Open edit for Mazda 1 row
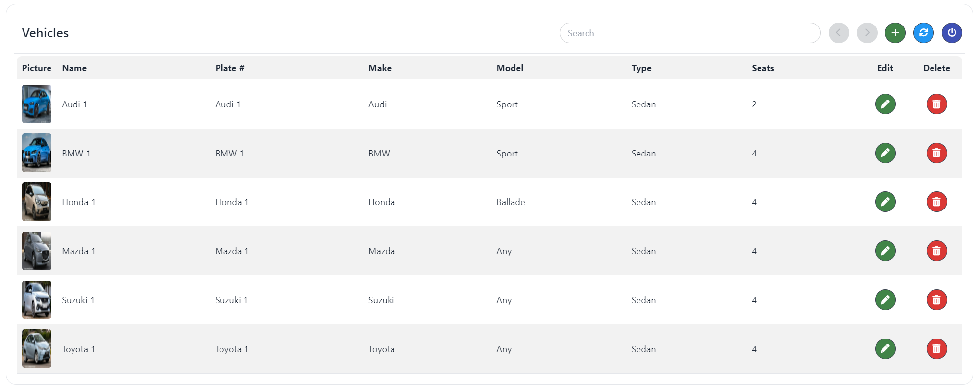 point(885,251)
